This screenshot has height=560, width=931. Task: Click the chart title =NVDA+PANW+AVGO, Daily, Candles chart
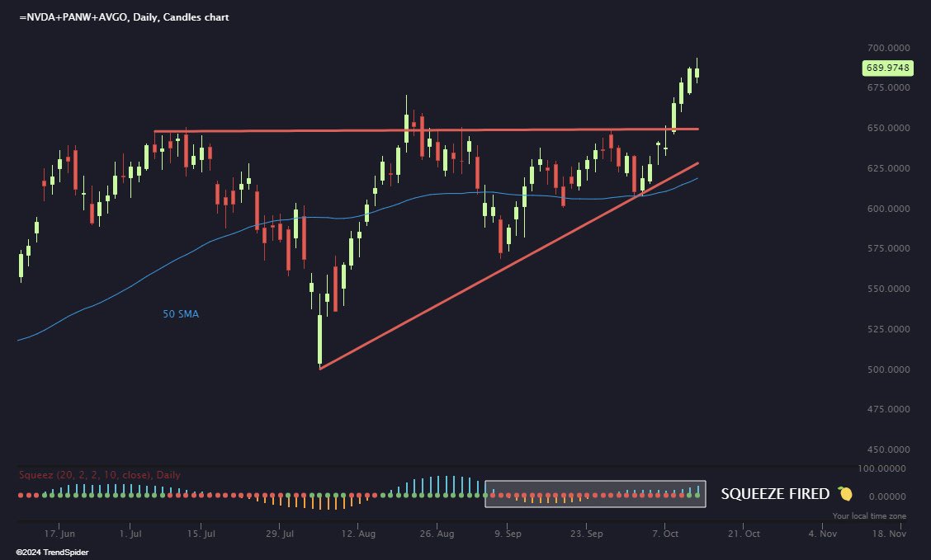(x=124, y=17)
